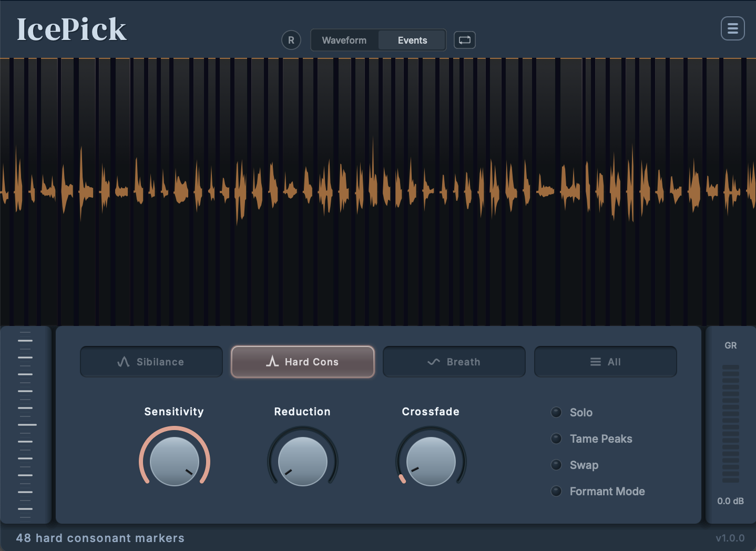Open the hamburger menu

point(732,28)
